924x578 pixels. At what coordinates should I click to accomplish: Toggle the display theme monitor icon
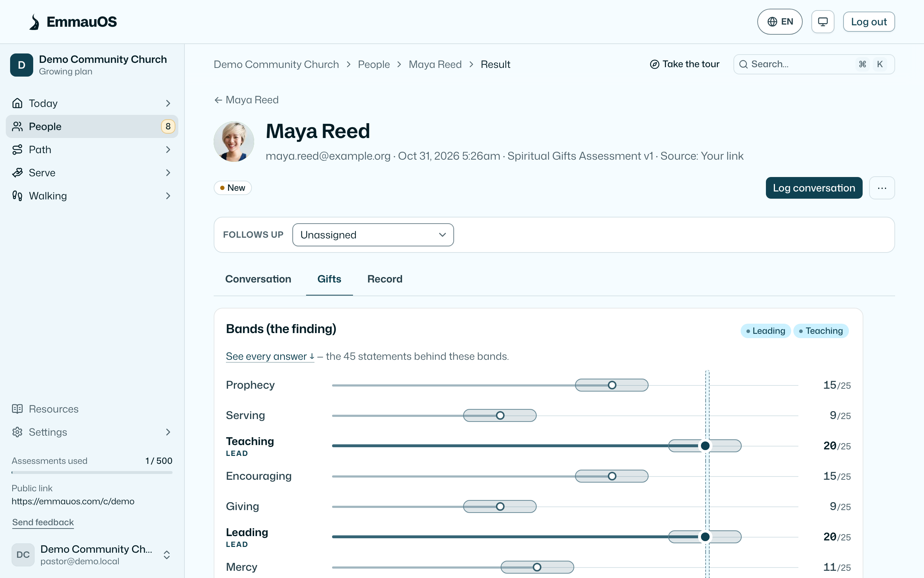(x=823, y=22)
